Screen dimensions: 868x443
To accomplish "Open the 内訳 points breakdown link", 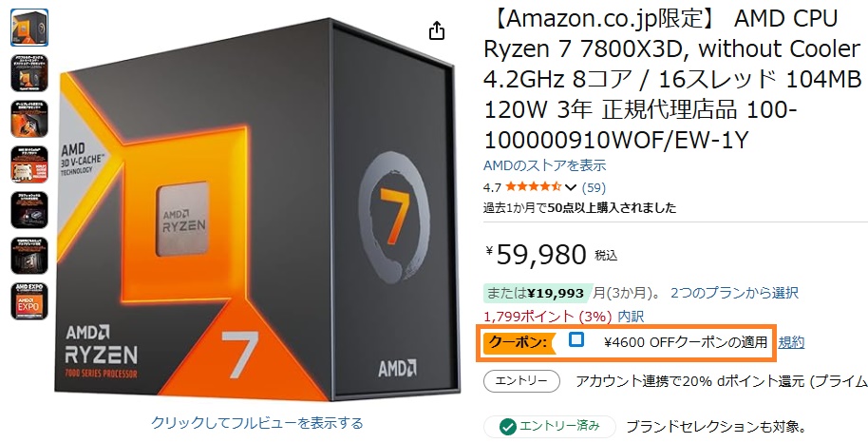I will (x=631, y=316).
